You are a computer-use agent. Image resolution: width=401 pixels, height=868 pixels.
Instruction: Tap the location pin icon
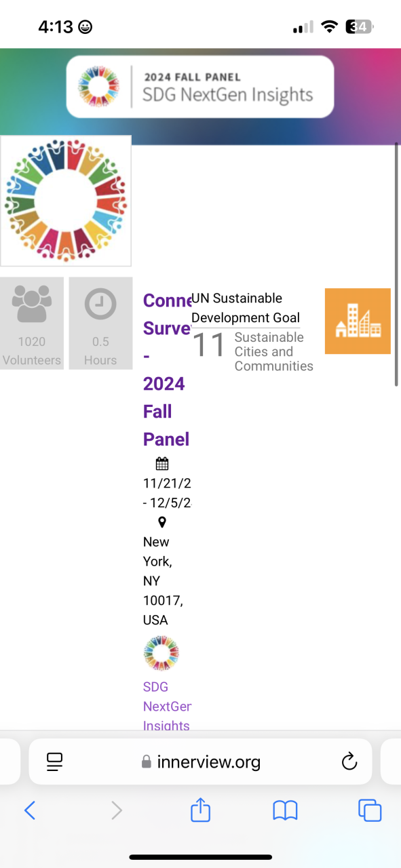pos(162,522)
